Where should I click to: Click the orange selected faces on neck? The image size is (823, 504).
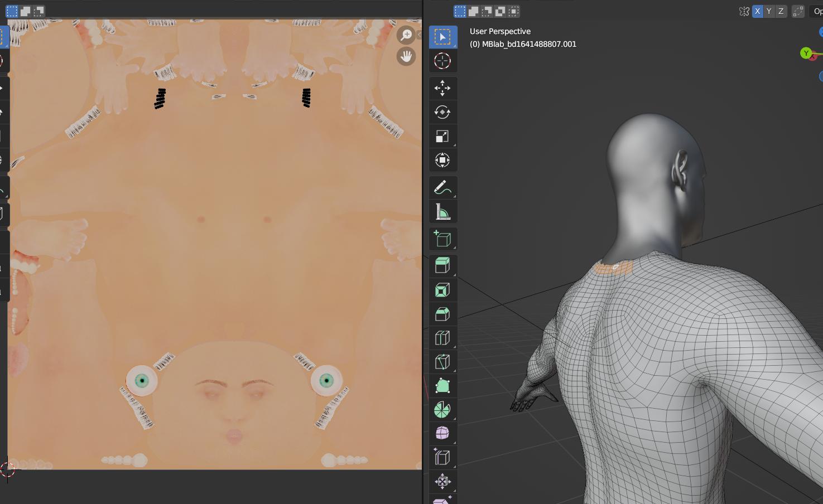614,268
